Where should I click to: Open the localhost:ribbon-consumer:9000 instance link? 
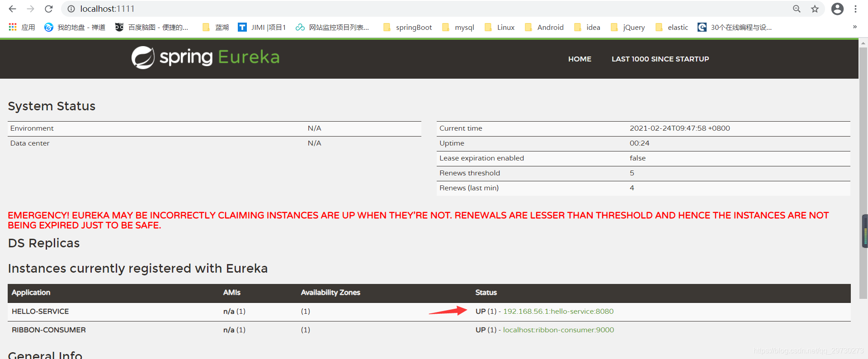tap(558, 330)
